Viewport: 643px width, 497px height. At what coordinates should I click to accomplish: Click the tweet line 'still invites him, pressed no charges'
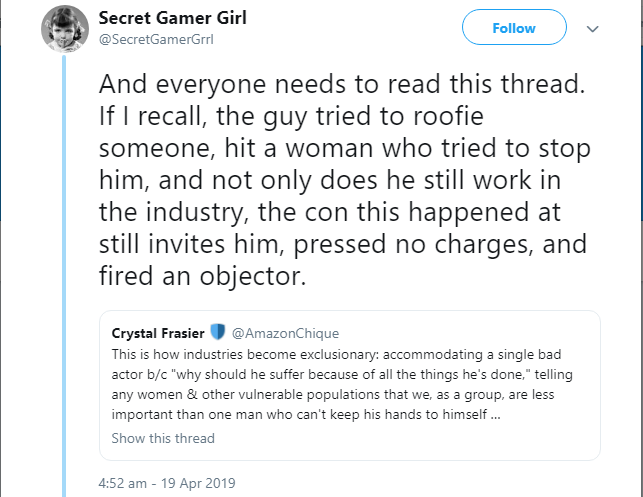coord(343,244)
